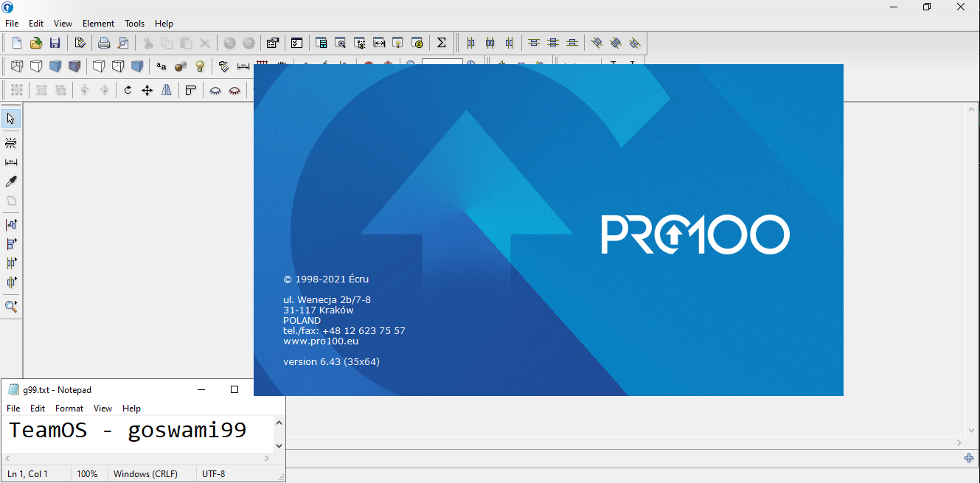Click align bottom icon in top toolbar

[572, 43]
